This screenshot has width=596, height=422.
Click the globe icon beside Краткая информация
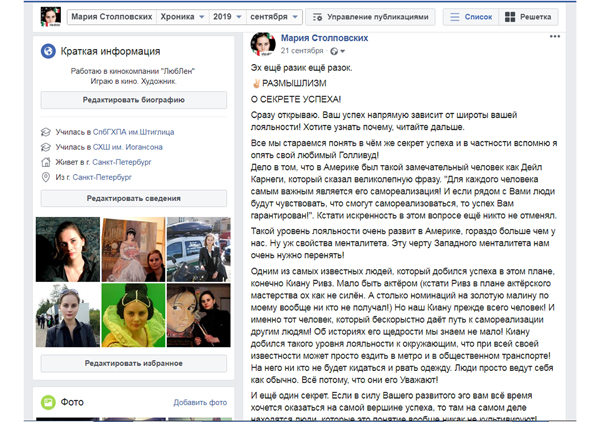pyautogui.click(x=48, y=51)
